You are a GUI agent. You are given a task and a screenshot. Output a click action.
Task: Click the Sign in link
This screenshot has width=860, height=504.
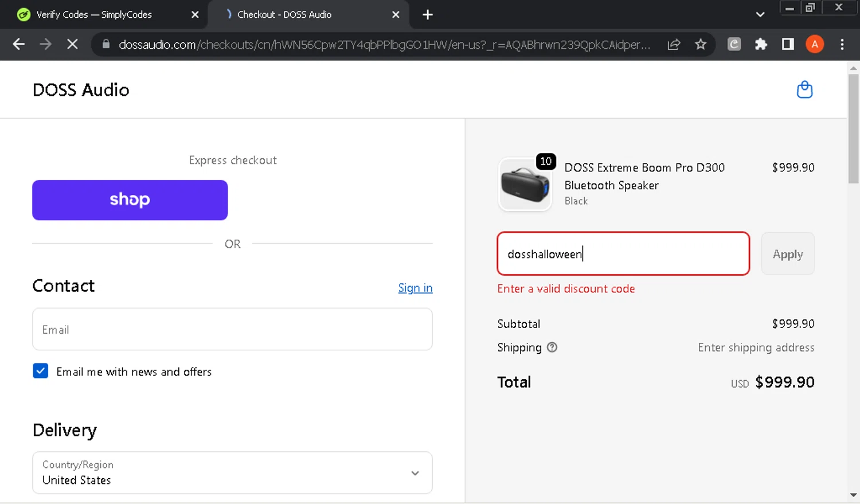coord(415,288)
